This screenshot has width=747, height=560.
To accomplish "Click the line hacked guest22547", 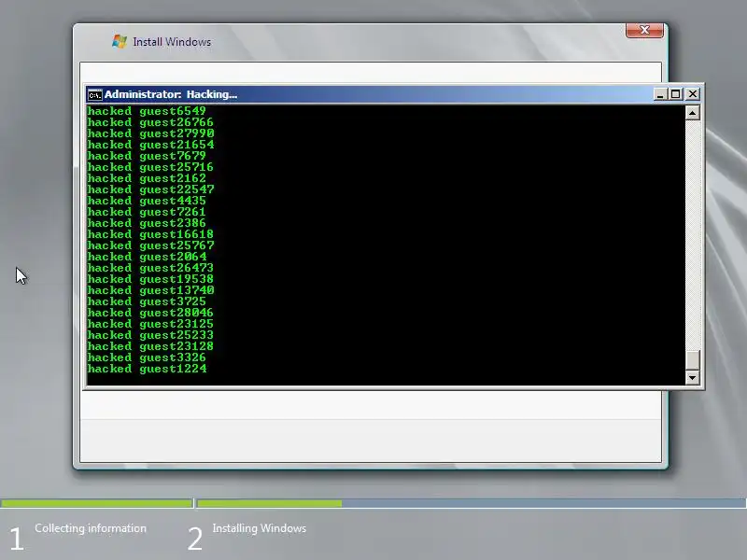I will tap(150, 189).
